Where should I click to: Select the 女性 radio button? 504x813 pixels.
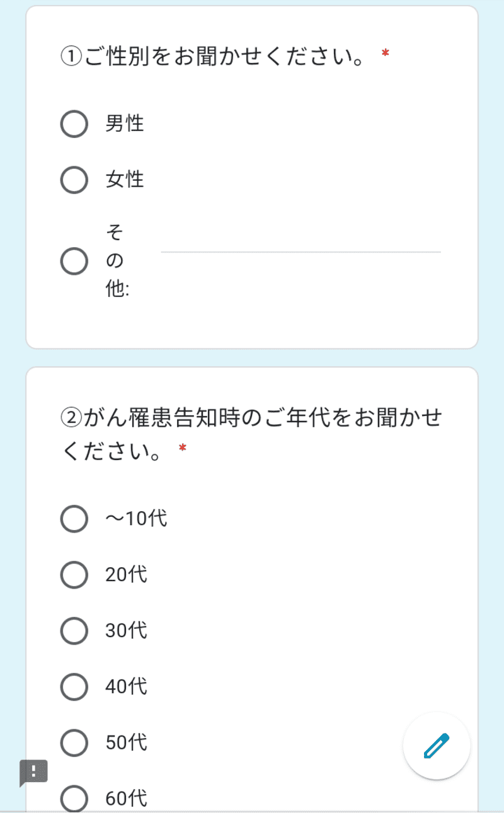tap(74, 180)
